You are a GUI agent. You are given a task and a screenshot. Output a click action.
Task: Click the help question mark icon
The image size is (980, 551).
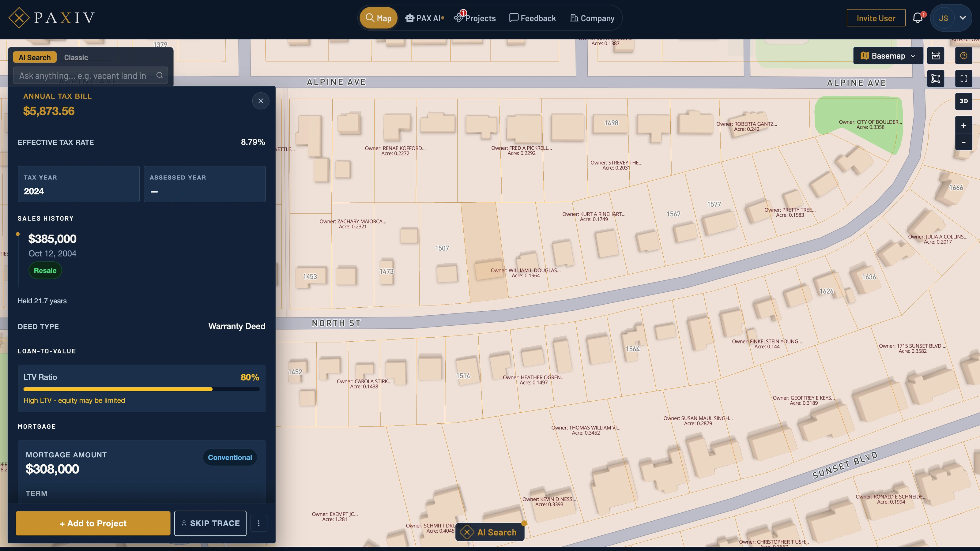click(x=964, y=56)
